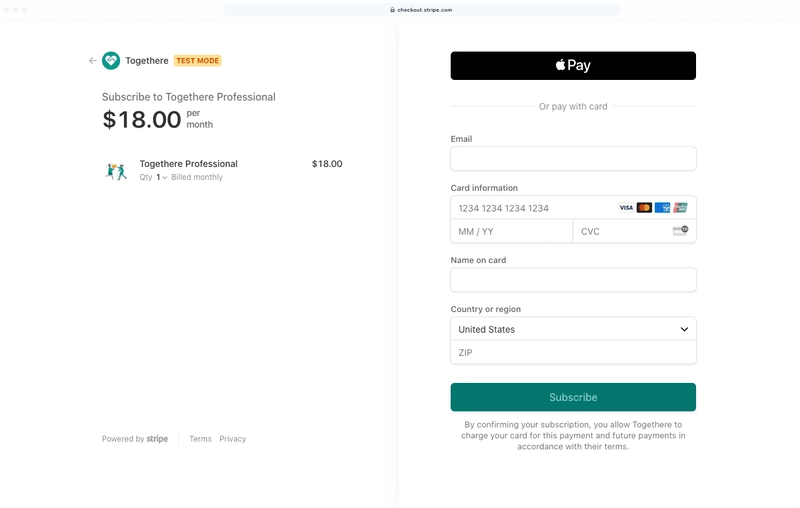Open the Privacy link
This screenshot has width=800, height=508.
(232, 439)
